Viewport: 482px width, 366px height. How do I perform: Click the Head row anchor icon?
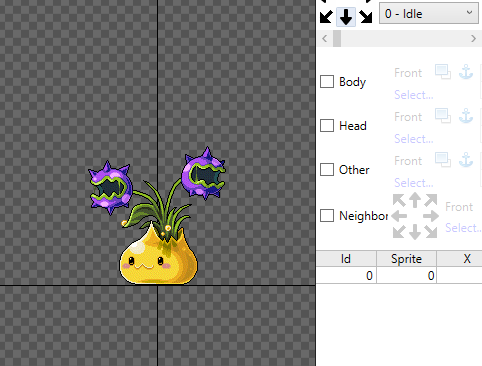point(466,116)
